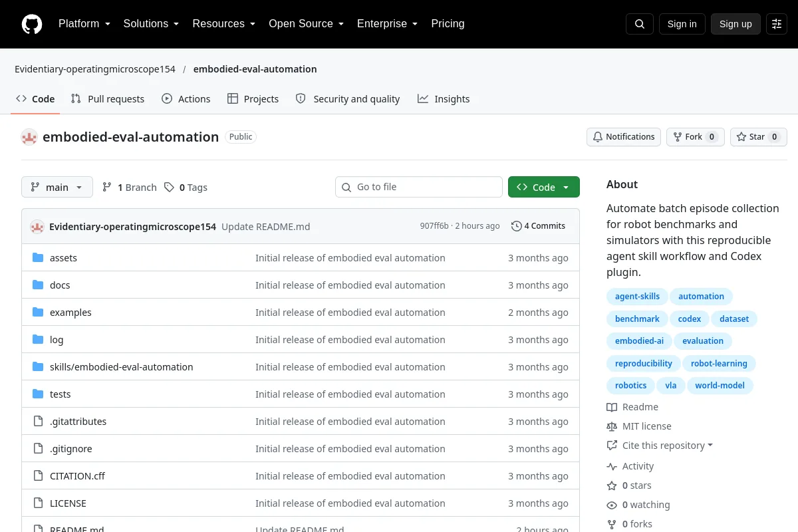Select the agent-skills topic tag
Viewport: 798px width, 532px height.
pyautogui.click(x=637, y=297)
